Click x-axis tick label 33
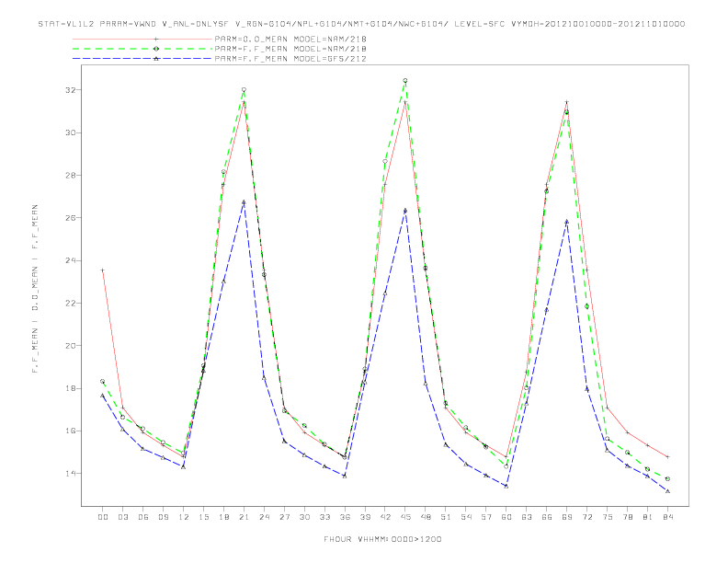Image resolution: width=728 pixels, height=563 pixels. coord(324,517)
